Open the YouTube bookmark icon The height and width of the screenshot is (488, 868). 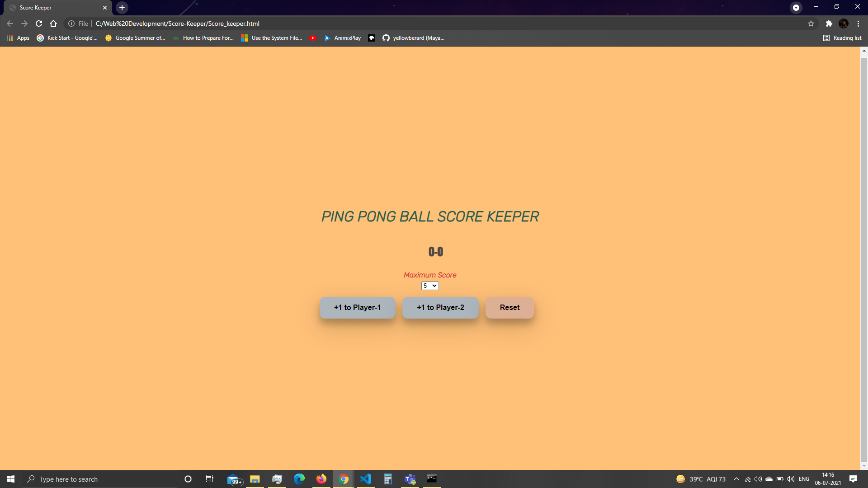[313, 38]
